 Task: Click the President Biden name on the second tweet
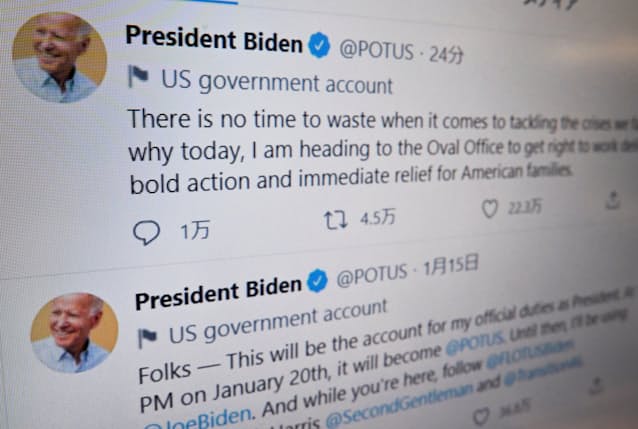pyautogui.click(x=218, y=293)
